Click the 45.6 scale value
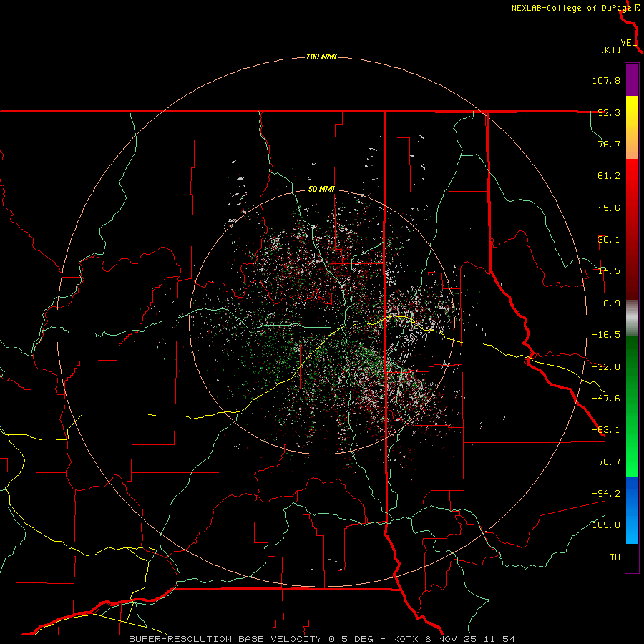644x644 pixels. [609, 208]
